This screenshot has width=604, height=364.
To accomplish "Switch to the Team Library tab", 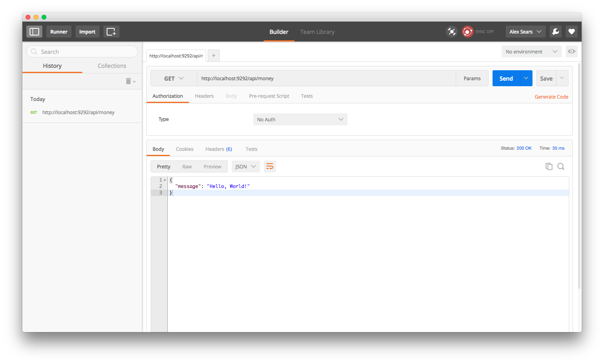I will [317, 32].
